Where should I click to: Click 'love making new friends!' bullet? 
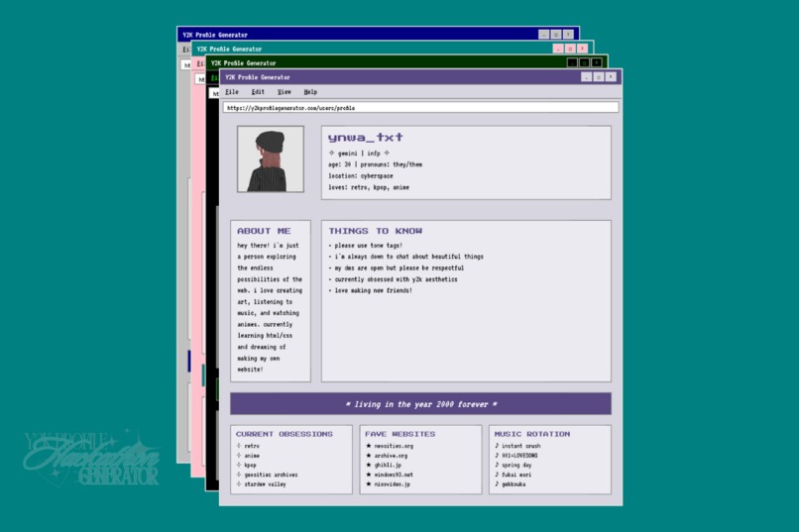[371, 290]
